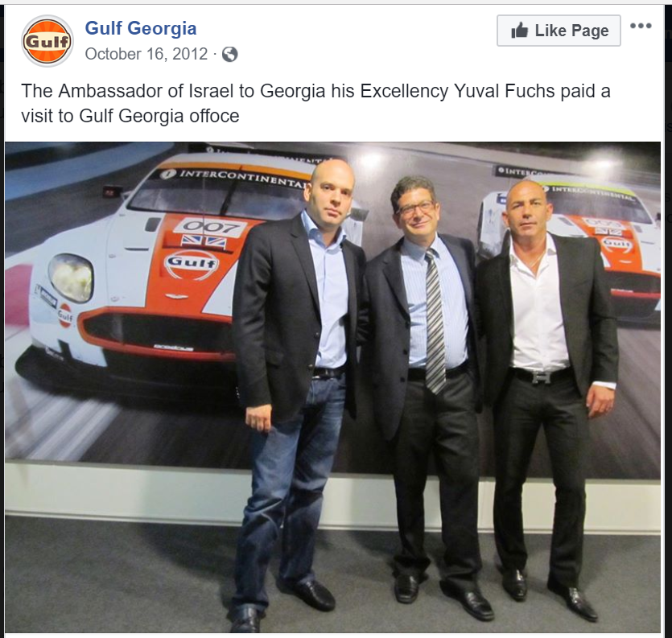Click the post caption about the Ambassador
This screenshot has height=638, width=672.
pyautogui.click(x=315, y=103)
